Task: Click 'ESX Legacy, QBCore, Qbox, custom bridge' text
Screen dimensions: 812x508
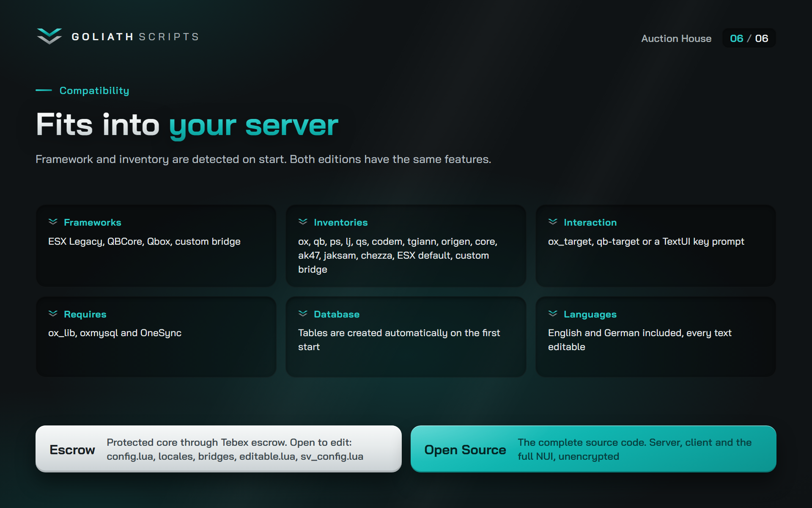Action: 144,242
